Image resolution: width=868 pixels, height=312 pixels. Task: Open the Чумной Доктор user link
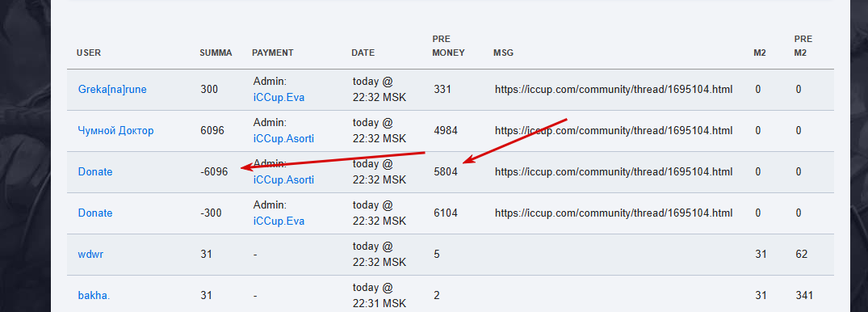[115, 131]
